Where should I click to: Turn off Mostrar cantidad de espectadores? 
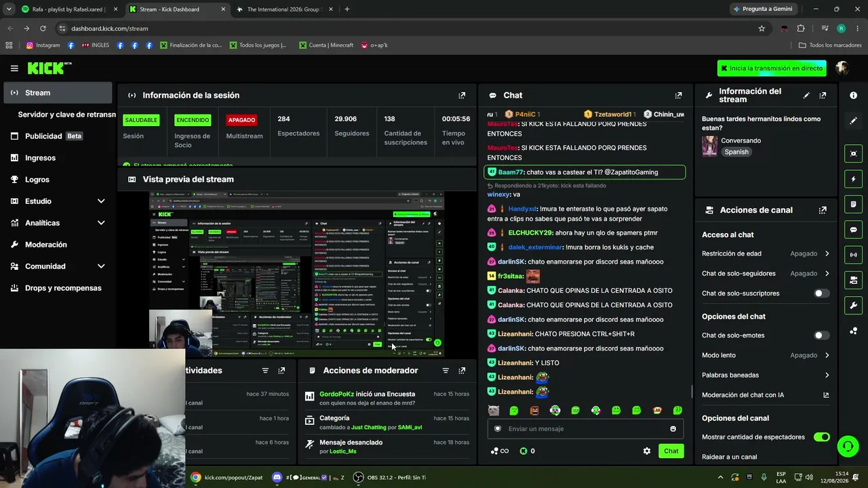pos(821,437)
